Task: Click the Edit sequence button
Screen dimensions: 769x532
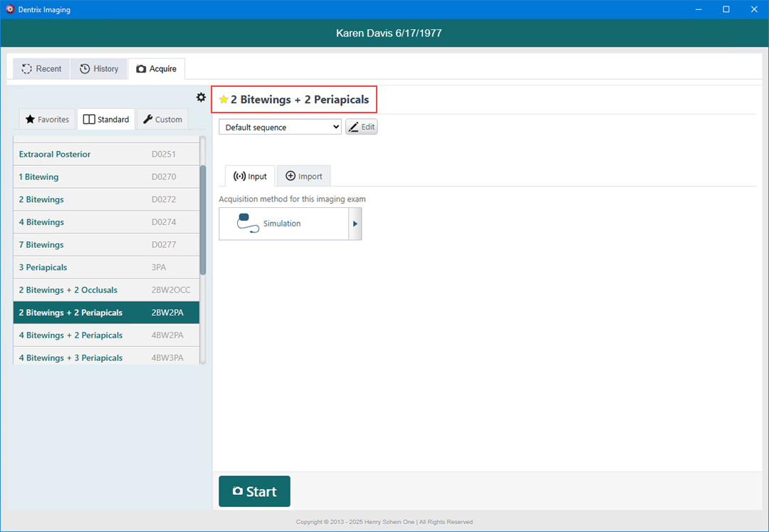Action: (361, 127)
